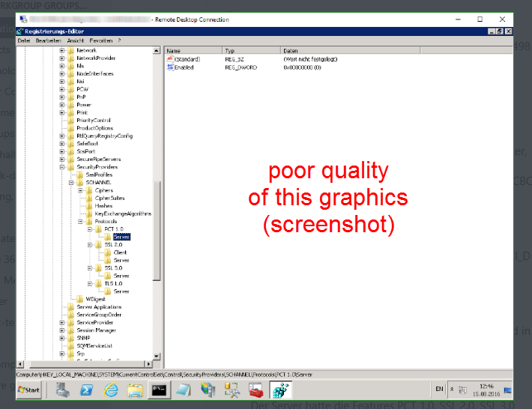This screenshot has height=409, width=532.
Task: Click the Server Manager taskbar icon
Action: (63, 390)
